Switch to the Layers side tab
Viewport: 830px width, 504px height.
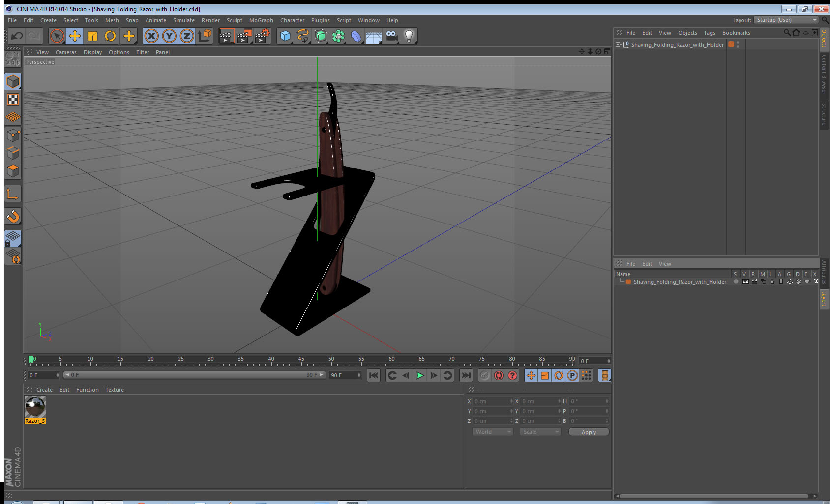pos(824,298)
